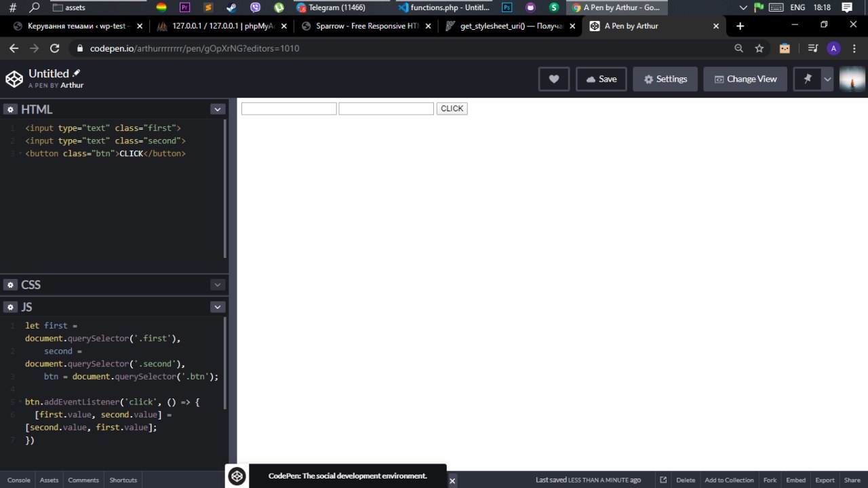Click the CLICK button in preview

[x=452, y=109]
